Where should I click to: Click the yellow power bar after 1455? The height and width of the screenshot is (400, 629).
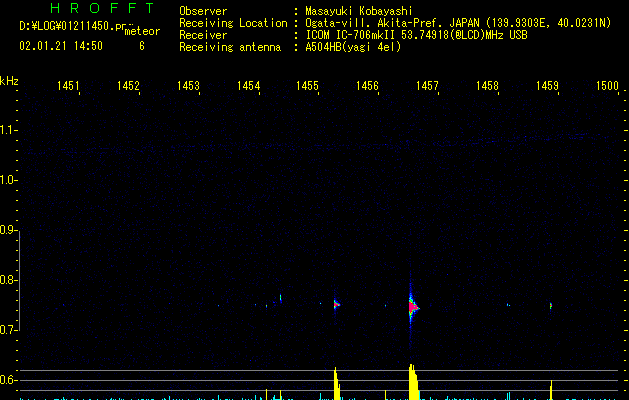tap(337, 384)
